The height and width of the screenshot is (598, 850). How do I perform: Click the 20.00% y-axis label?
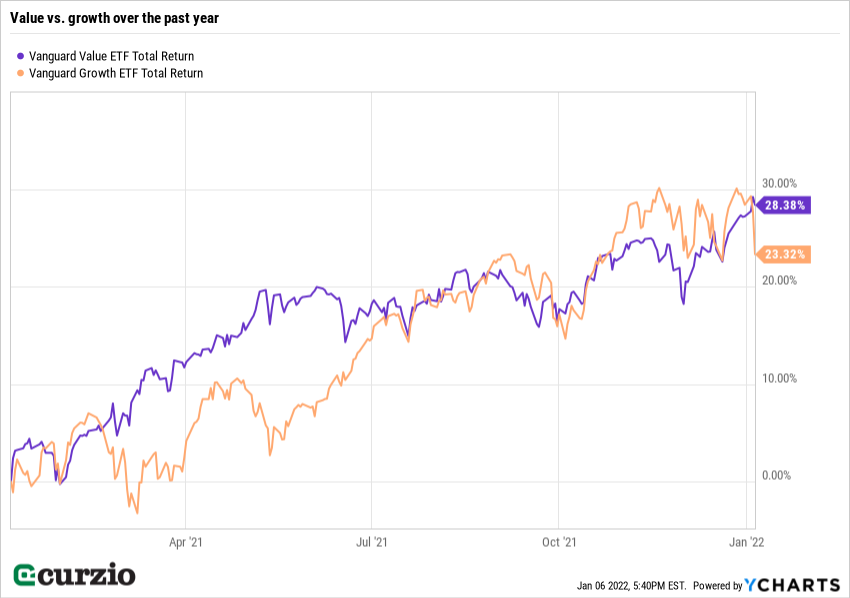pyautogui.click(x=780, y=281)
